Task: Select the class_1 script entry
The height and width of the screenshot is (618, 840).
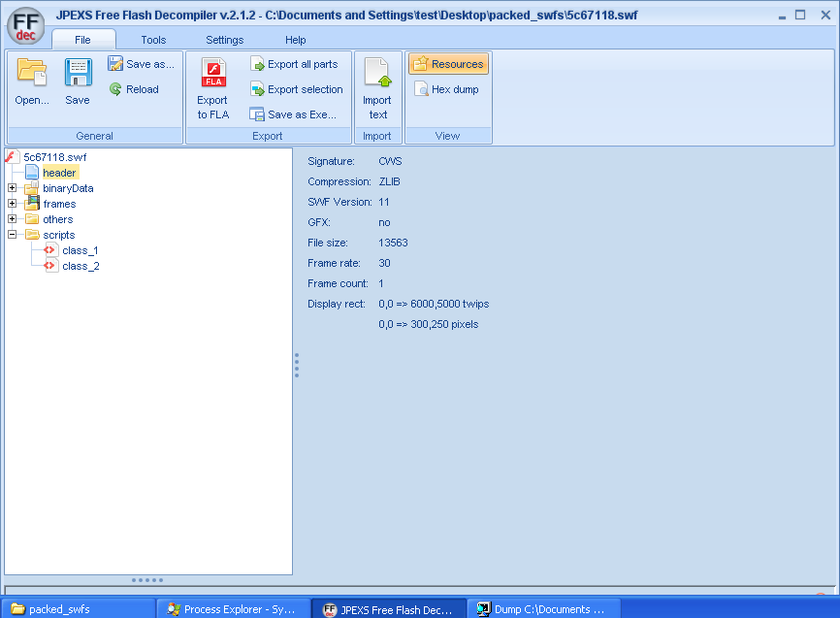Action: coord(81,250)
